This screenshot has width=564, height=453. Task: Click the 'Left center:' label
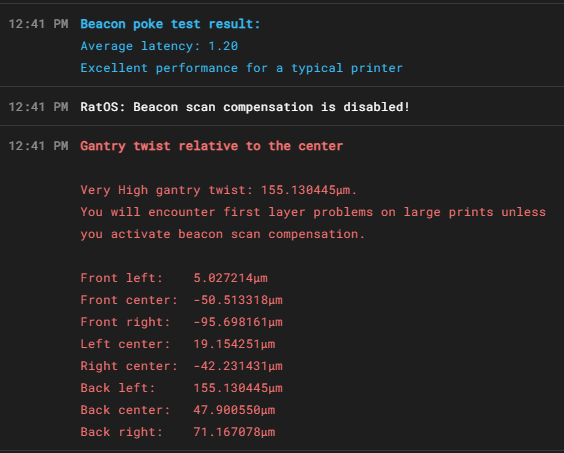(x=125, y=344)
